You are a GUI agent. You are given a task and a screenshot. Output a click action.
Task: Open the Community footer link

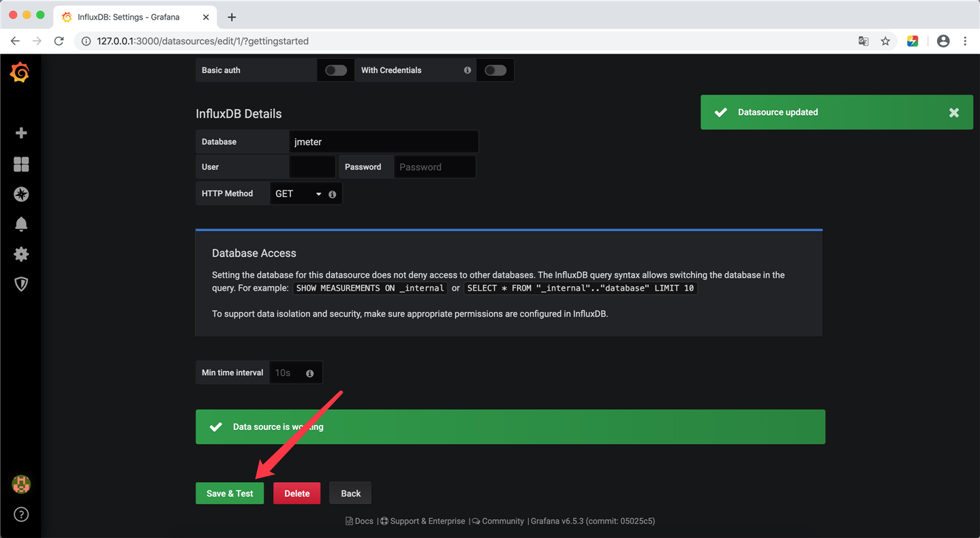[x=498, y=521]
